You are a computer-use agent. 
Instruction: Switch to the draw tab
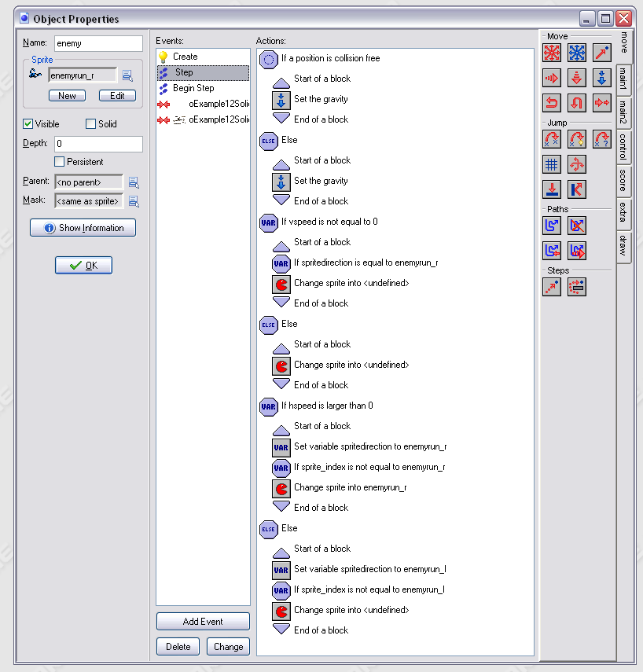(623, 246)
